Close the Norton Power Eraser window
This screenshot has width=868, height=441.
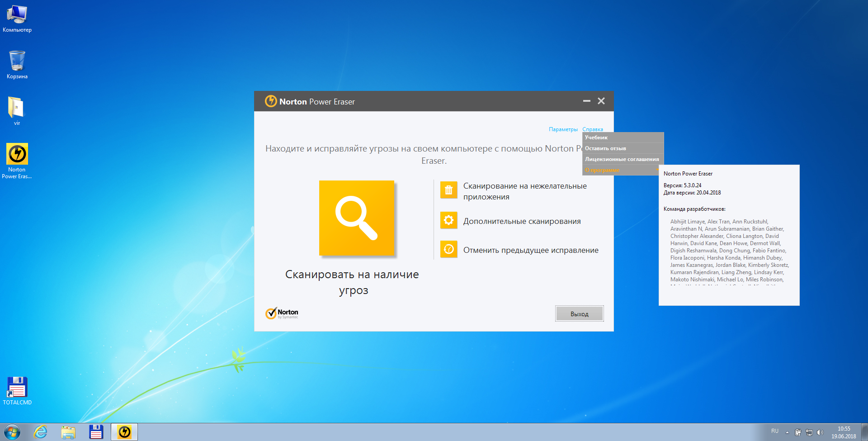pos(601,101)
